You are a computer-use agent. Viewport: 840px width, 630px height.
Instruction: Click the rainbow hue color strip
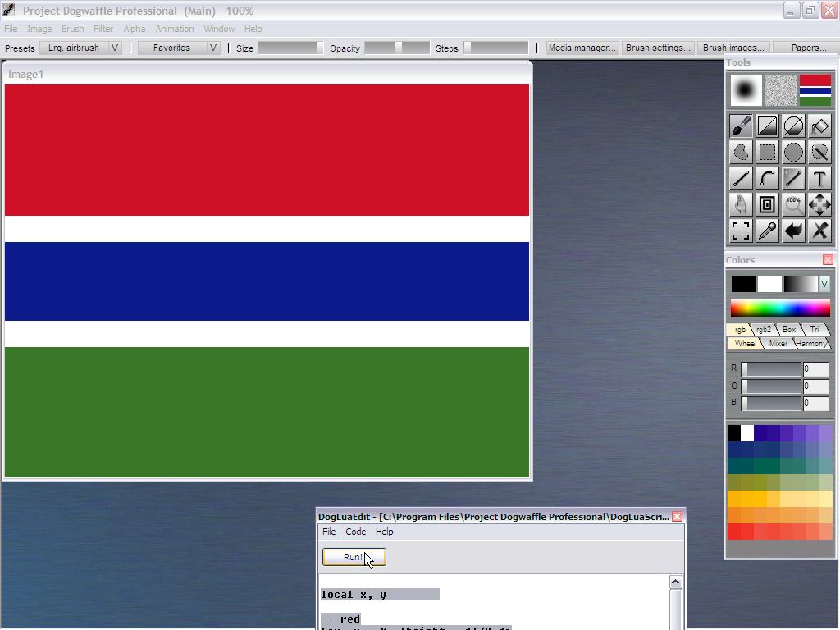pyautogui.click(x=780, y=308)
